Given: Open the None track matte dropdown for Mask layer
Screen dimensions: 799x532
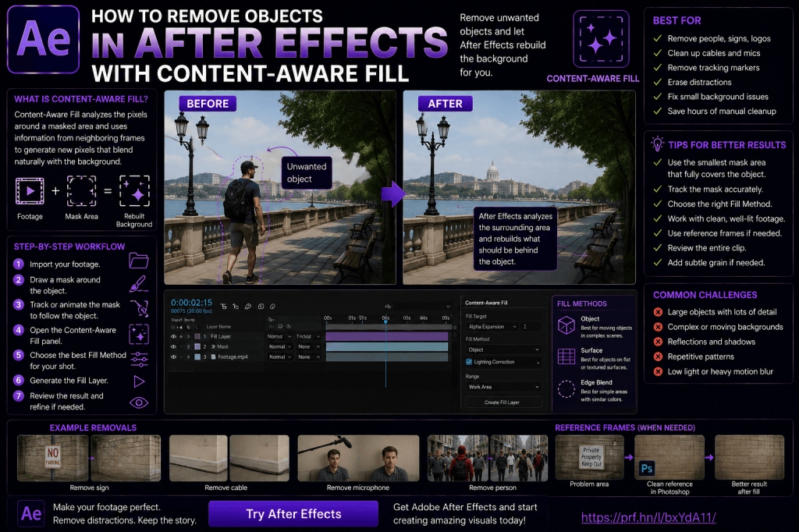Looking at the screenshot, I should coord(307,346).
